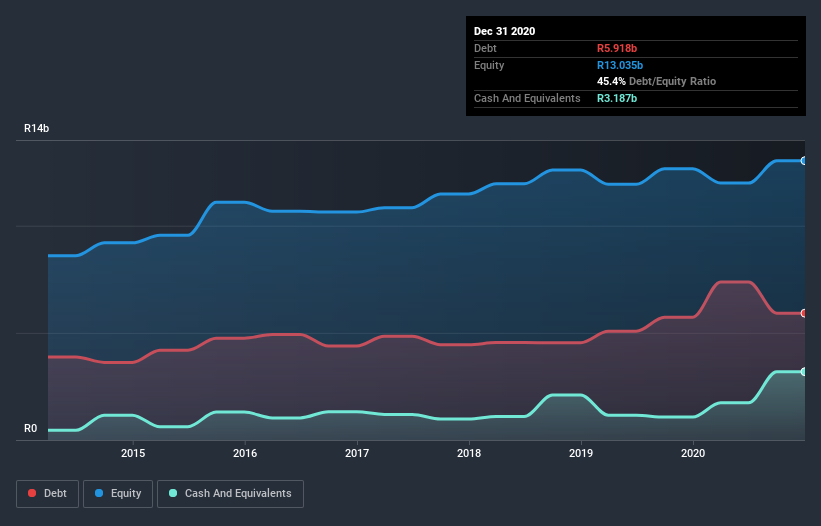Toggle the Equity legend button

click(118, 494)
